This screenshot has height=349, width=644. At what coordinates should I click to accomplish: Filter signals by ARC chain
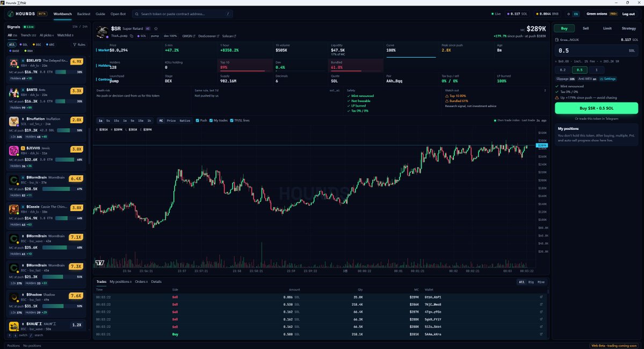click(x=50, y=45)
